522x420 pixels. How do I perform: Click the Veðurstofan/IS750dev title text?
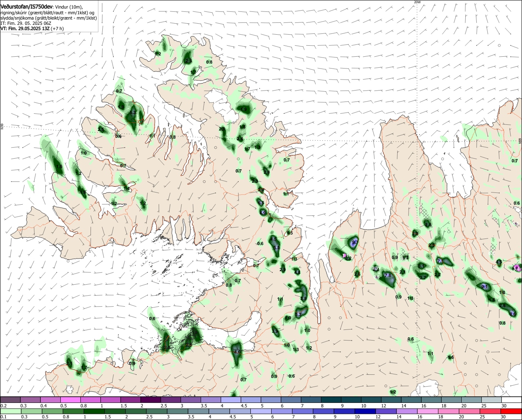[27, 7]
